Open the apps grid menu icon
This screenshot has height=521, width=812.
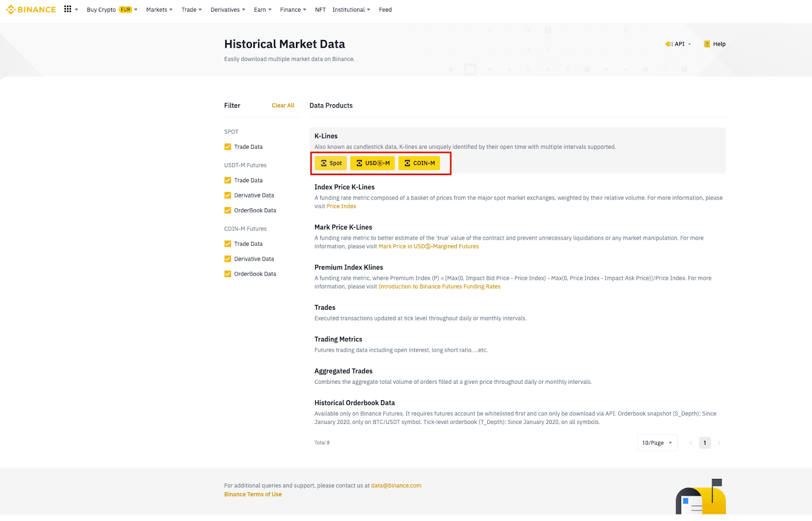[x=67, y=9]
